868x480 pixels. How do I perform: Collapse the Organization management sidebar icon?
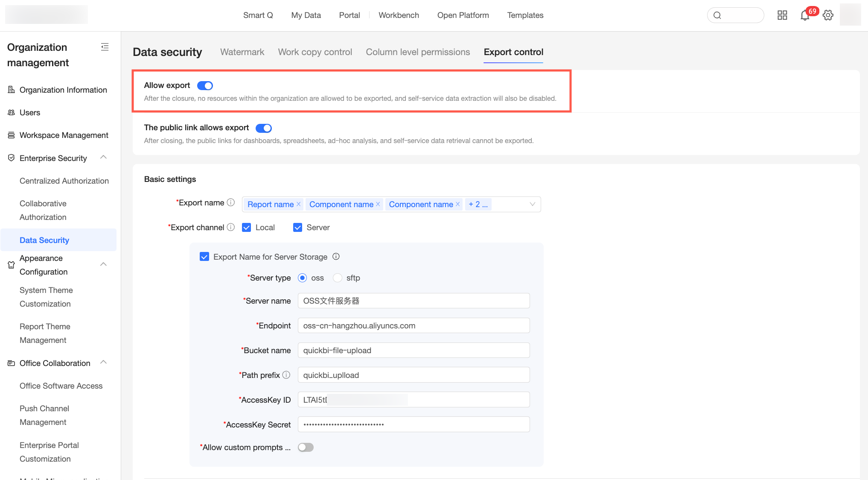[105, 47]
